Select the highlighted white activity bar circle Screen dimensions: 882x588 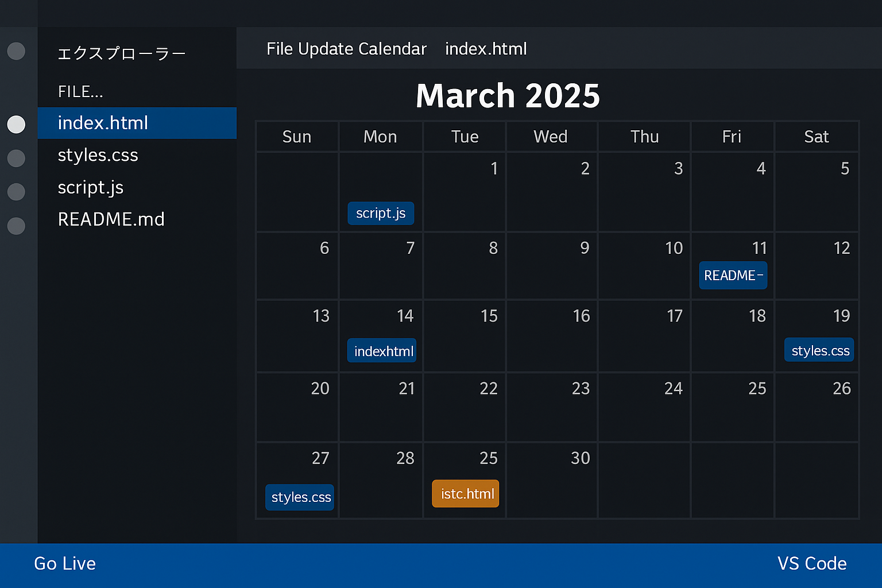[x=16, y=124]
